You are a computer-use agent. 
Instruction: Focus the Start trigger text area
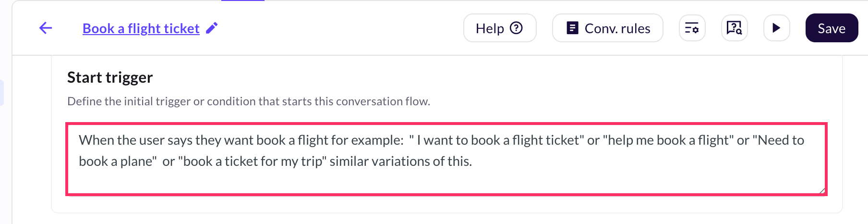click(x=446, y=178)
